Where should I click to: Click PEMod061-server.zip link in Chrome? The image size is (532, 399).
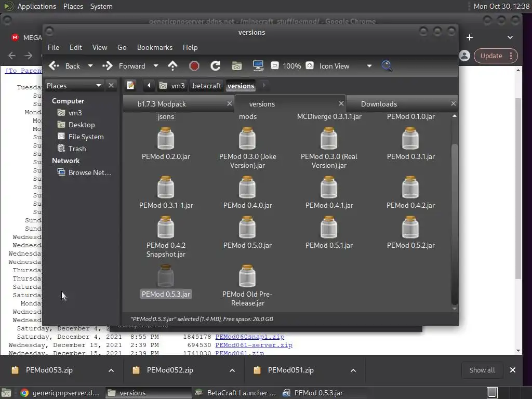(x=254, y=345)
